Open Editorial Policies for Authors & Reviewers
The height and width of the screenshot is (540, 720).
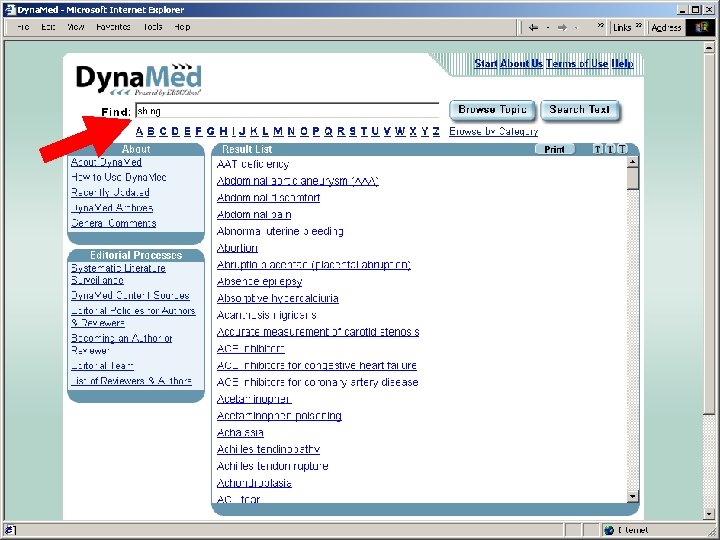pyautogui.click(x=133, y=317)
